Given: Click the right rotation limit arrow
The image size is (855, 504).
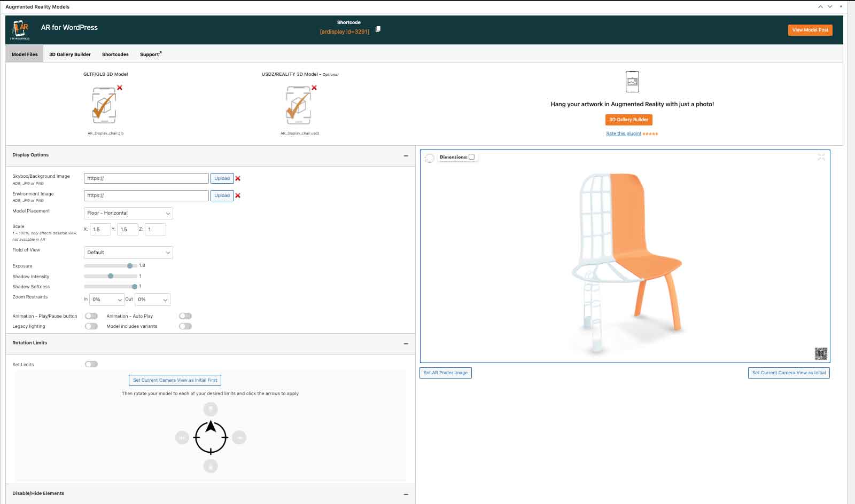Looking at the screenshot, I should coord(239,437).
